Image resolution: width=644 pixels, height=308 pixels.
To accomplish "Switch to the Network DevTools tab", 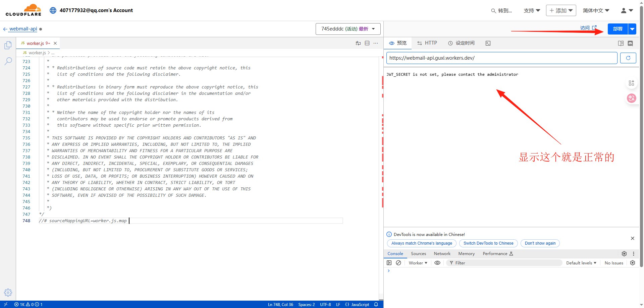I will point(442,254).
